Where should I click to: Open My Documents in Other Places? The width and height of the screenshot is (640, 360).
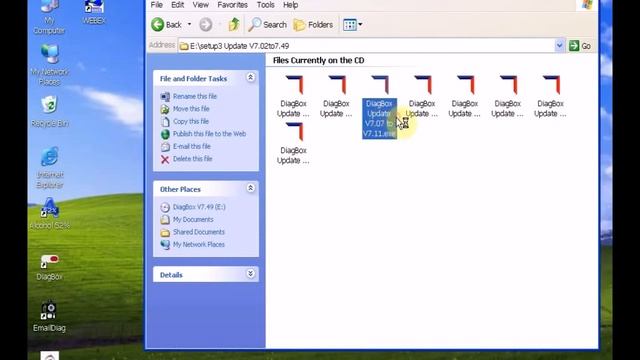[193, 220]
